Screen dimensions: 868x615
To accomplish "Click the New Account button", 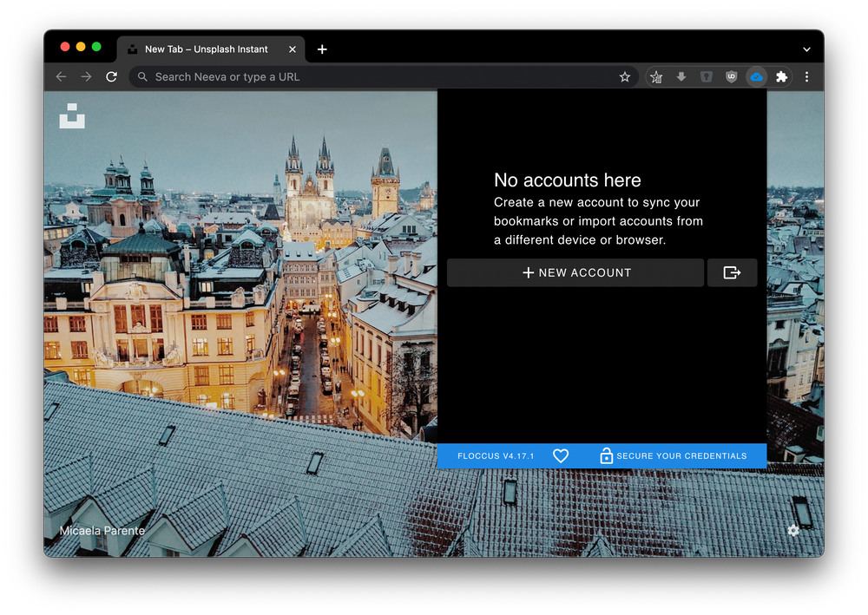I will 575,272.
